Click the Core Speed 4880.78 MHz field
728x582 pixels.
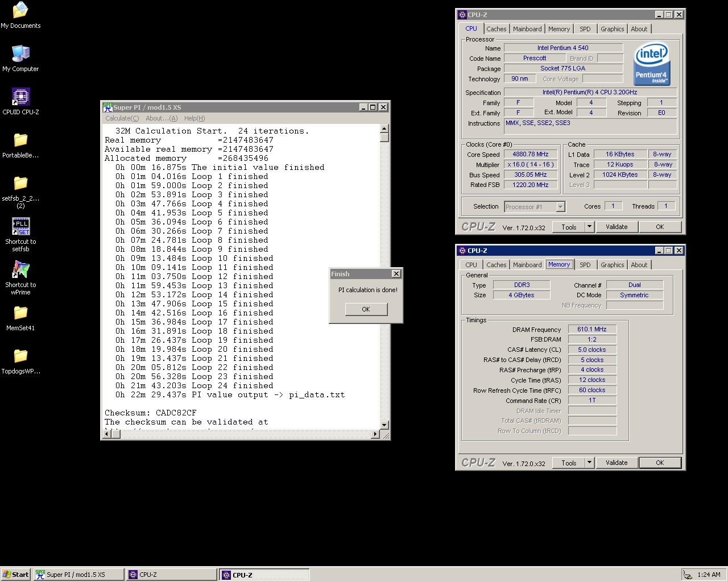(x=531, y=154)
